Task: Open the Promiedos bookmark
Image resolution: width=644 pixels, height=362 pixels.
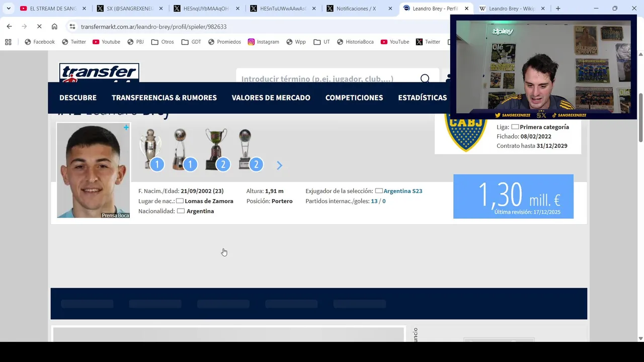Action: click(224, 42)
